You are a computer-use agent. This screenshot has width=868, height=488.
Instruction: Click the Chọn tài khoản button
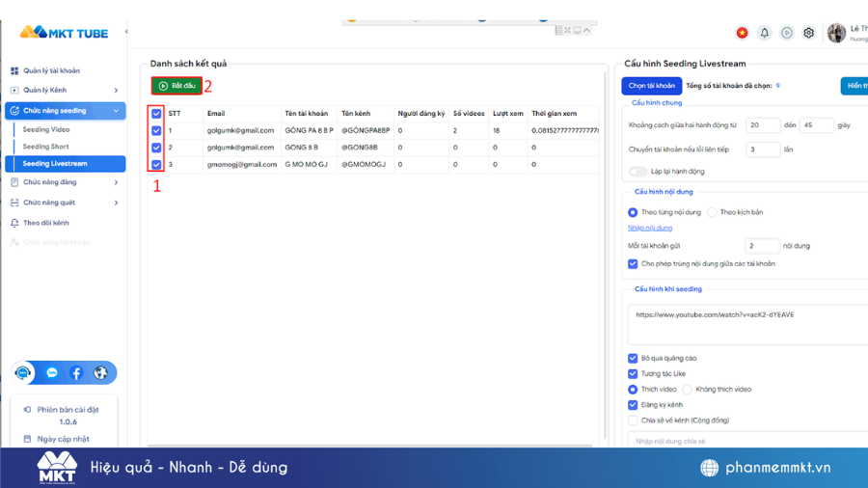click(x=651, y=86)
